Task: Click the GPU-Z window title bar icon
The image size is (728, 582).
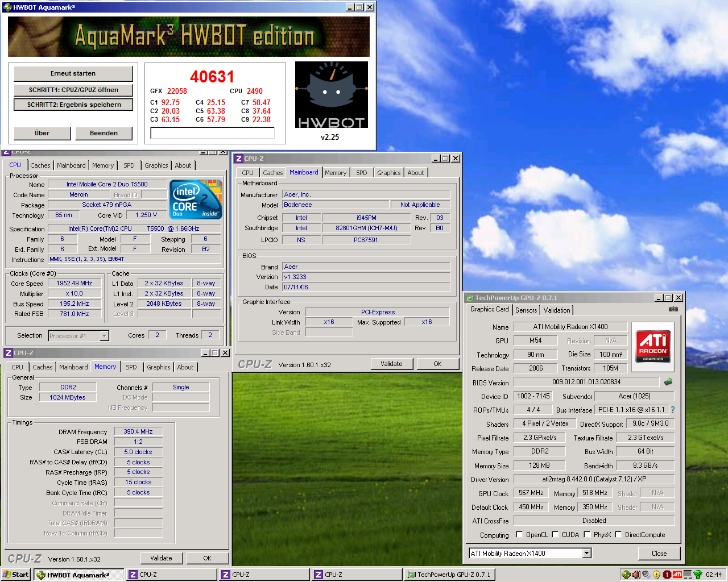Action: [x=470, y=298]
